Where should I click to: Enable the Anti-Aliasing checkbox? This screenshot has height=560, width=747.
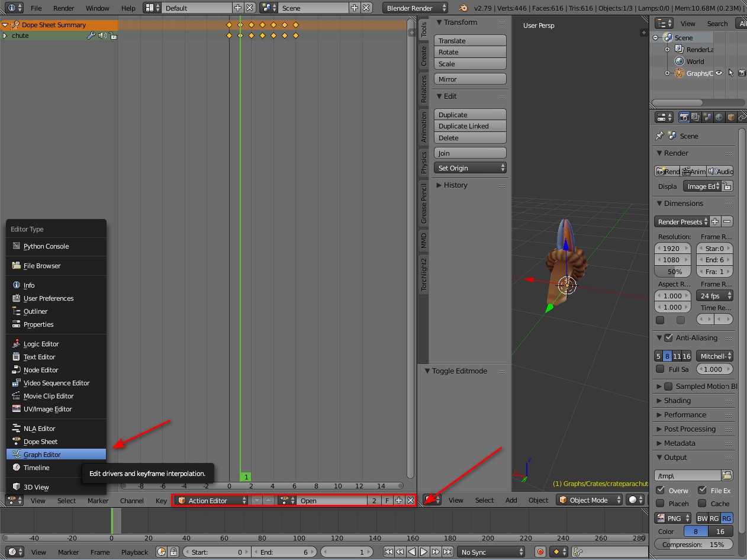[668, 338]
